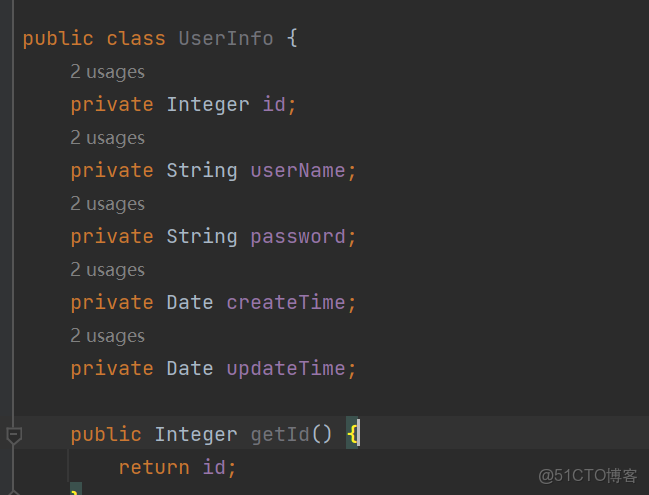Click String type in userName declaration
The width and height of the screenshot is (649, 495).
click(202, 170)
